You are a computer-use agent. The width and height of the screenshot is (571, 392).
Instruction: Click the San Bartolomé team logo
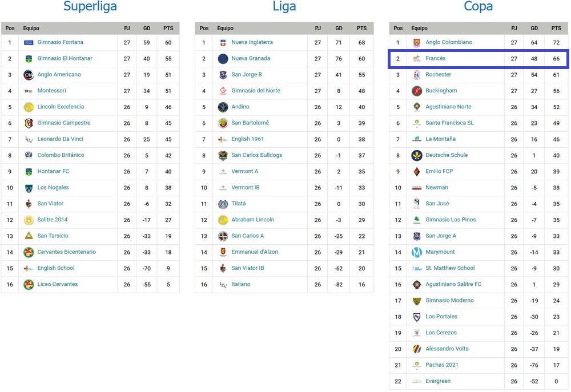pyautogui.click(x=223, y=123)
